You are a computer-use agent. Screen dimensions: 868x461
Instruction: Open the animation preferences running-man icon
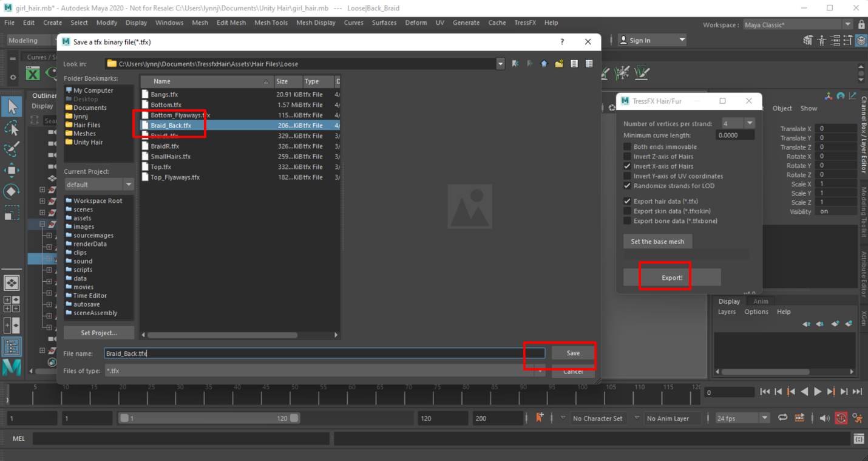tap(857, 418)
